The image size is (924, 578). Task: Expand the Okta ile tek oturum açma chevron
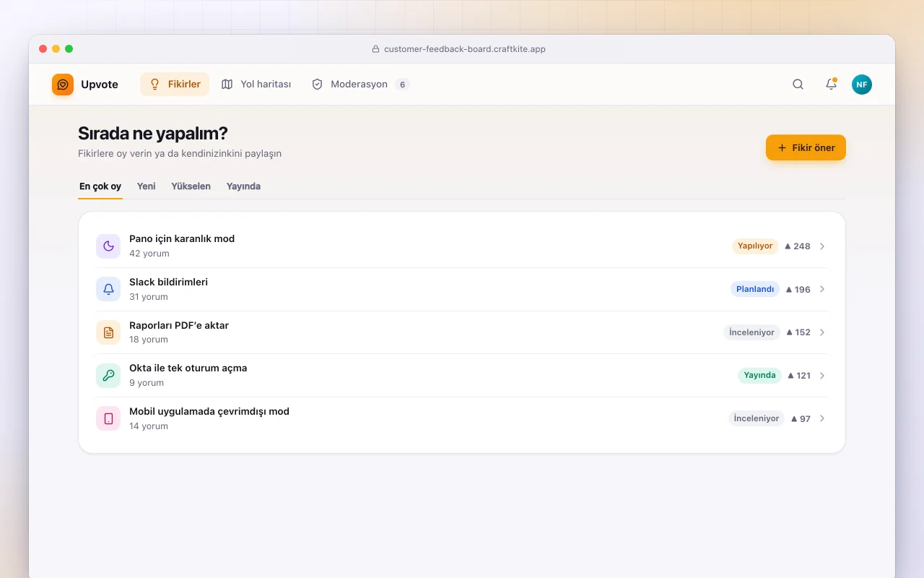coord(821,376)
